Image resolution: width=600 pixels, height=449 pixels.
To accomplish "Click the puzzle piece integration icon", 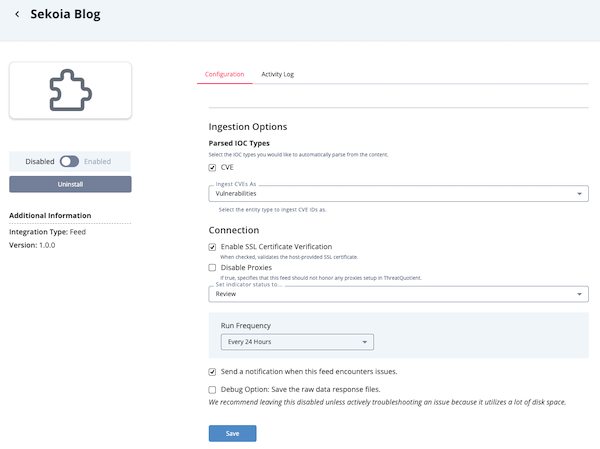I will point(70,90).
